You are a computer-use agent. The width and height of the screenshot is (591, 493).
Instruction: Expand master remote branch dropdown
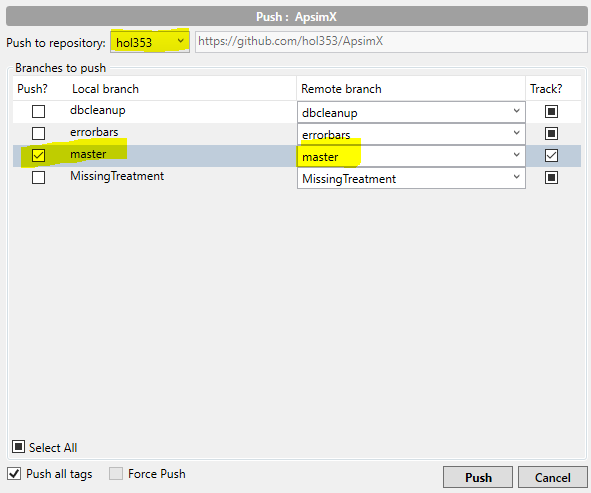pyautogui.click(x=411, y=156)
